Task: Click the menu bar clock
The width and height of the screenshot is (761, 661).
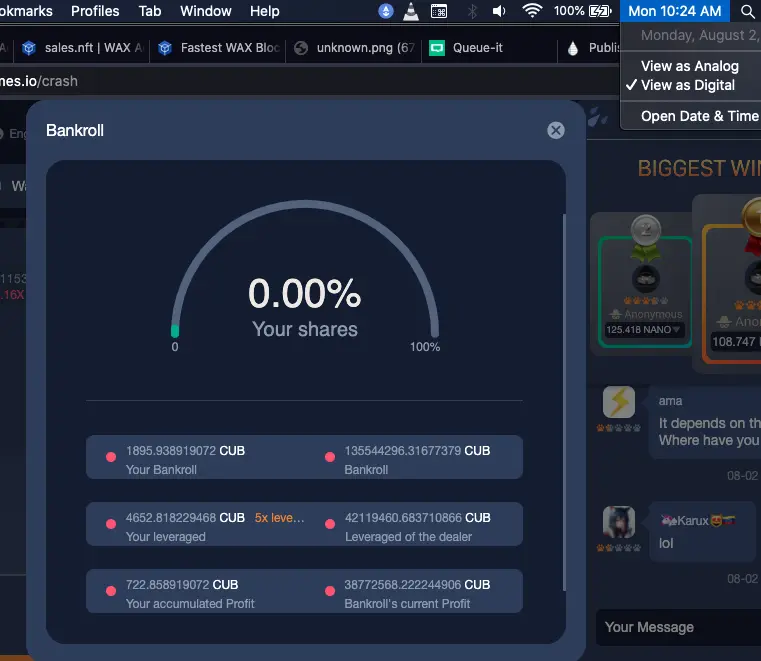Action: click(675, 11)
